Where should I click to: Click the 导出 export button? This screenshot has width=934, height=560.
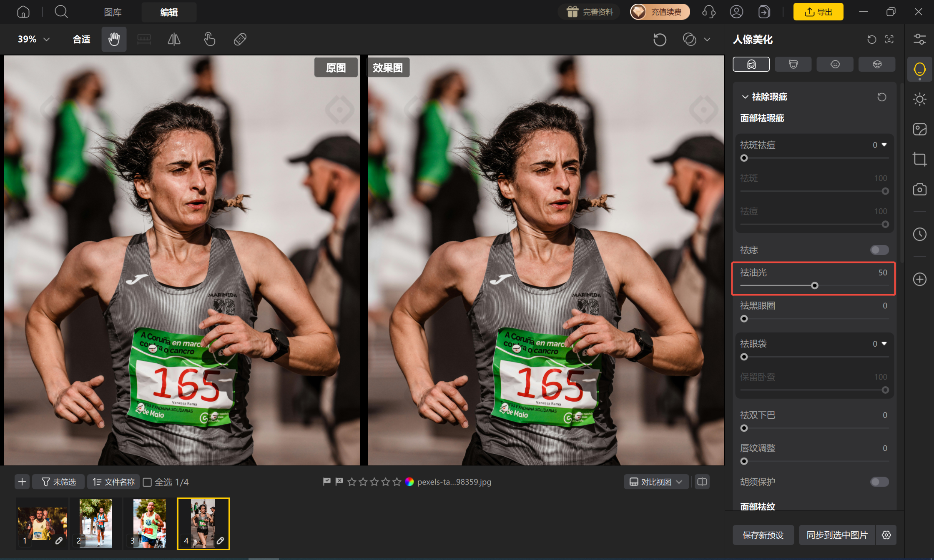coord(818,12)
